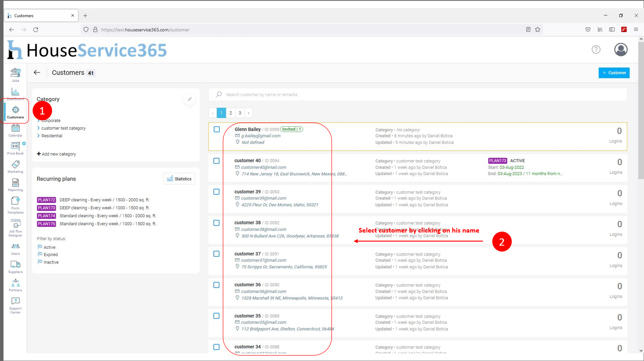
Task: Check the customer 36 checkbox
Action: (x=216, y=285)
